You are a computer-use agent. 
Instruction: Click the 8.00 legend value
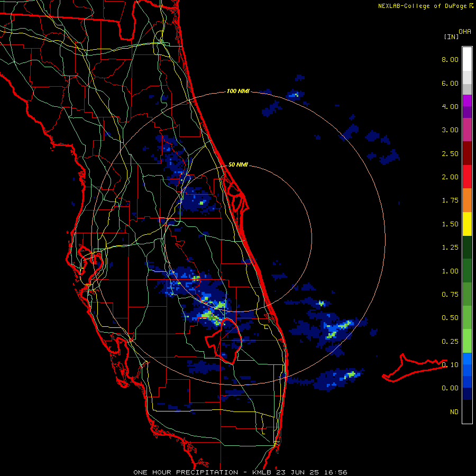(x=450, y=59)
